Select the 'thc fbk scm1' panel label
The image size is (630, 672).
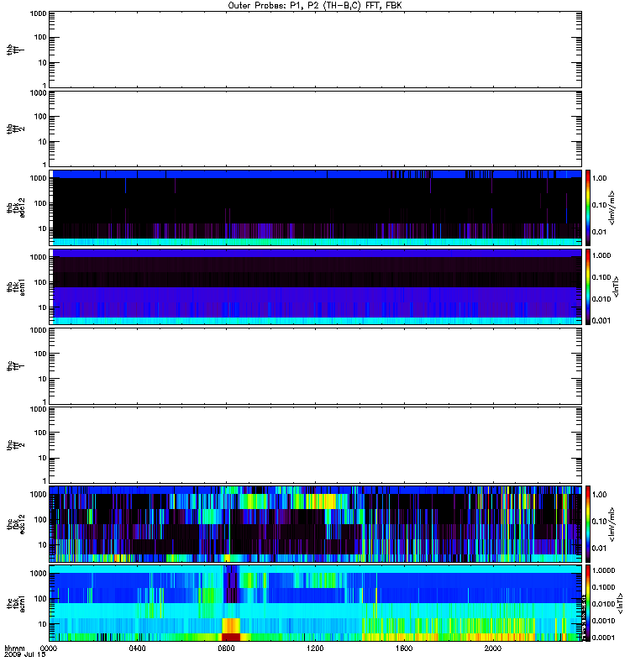pyautogui.click(x=15, y=603)
